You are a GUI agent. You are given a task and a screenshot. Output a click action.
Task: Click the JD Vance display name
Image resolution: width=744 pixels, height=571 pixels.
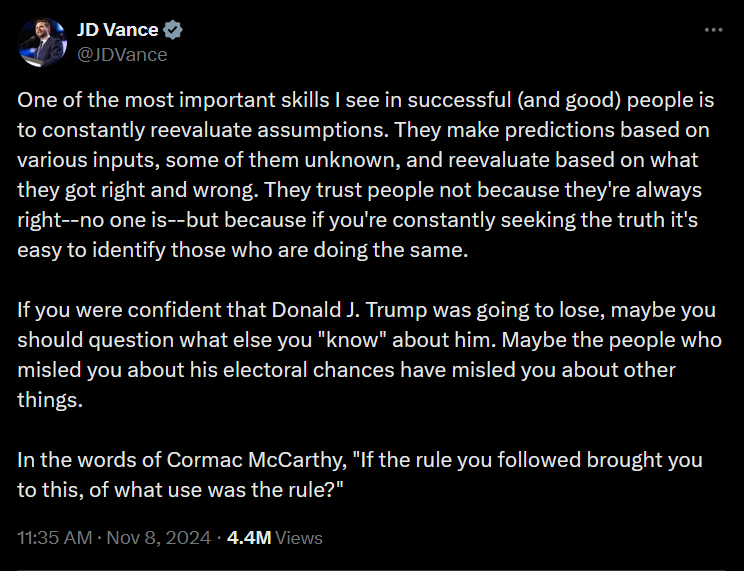coord(117,30)
